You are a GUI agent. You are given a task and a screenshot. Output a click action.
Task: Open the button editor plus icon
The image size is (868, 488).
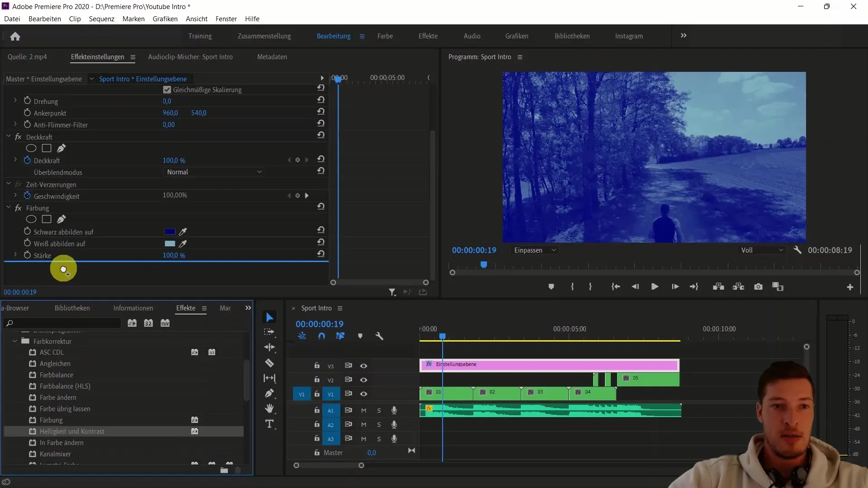click(850, 287)
